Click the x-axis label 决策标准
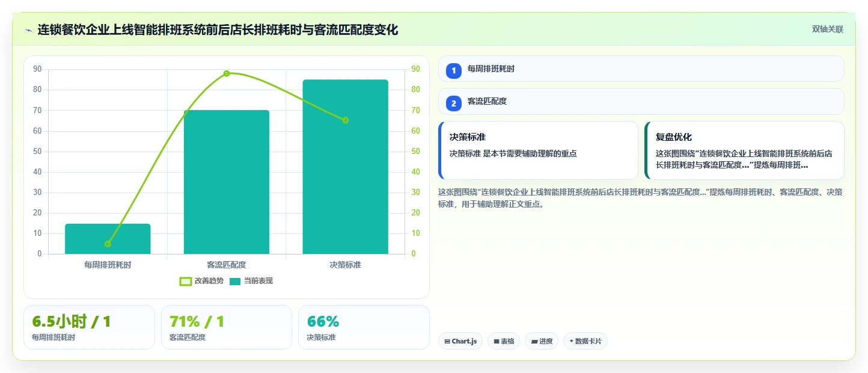The width and height of the screenshot is (868, 373). click(x=345, y=265)
